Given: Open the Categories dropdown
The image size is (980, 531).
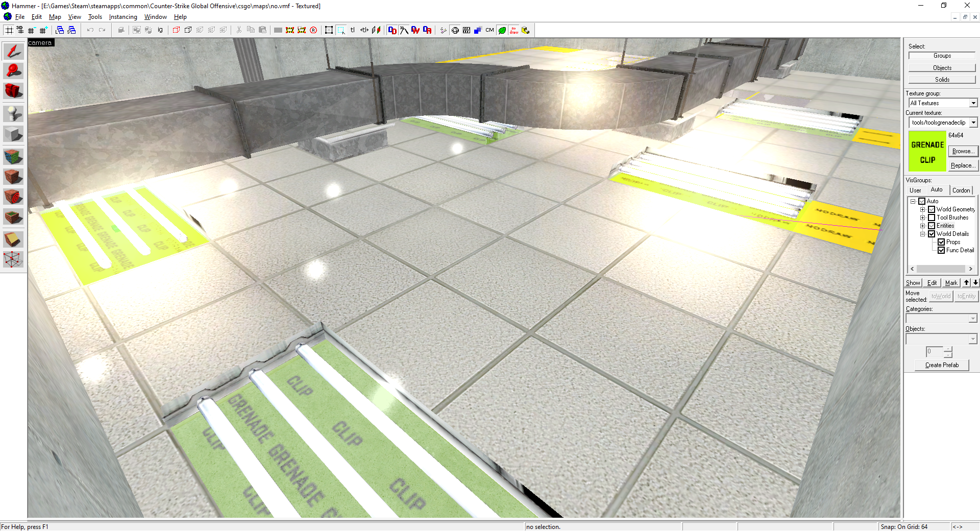Looking at the screenshot, I should tap(973, 319).
